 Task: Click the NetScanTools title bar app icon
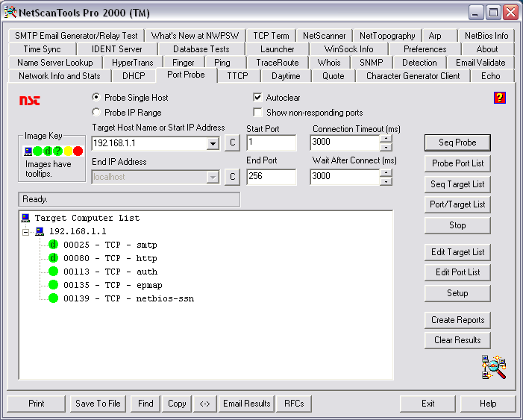click(10, 12)
